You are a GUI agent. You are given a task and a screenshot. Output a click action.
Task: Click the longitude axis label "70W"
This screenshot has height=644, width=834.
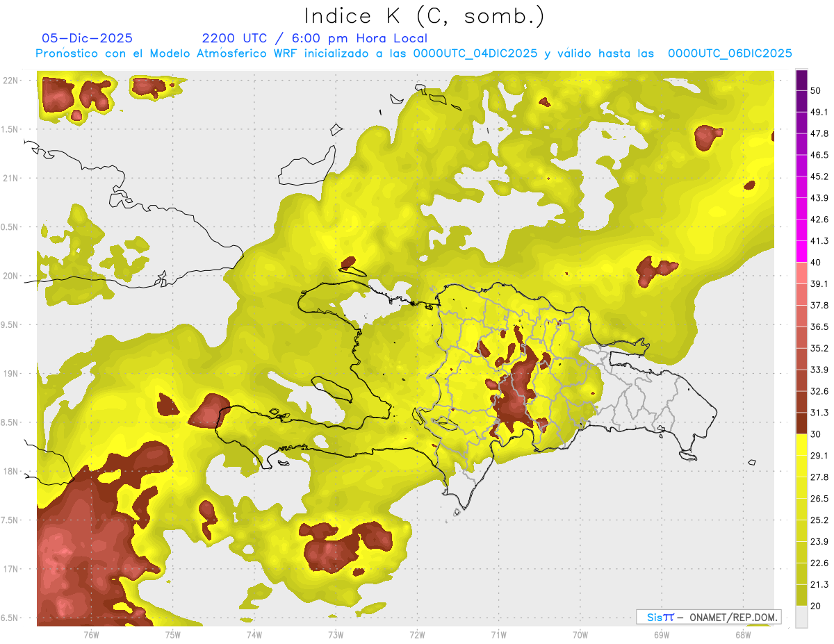coord(580,634)
